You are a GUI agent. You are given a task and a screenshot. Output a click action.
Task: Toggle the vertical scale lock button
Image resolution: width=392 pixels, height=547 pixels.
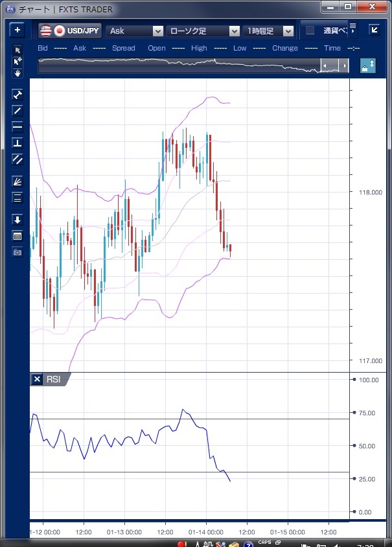tap(368, 66)
